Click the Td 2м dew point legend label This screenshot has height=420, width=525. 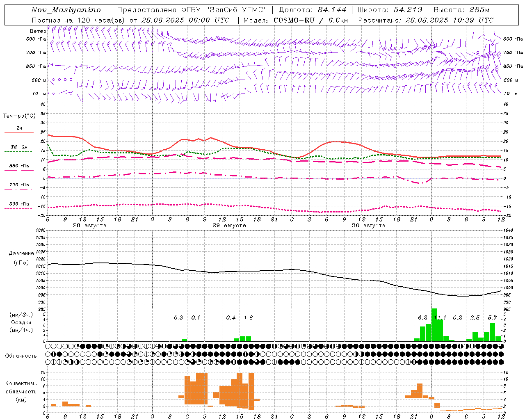19,147
